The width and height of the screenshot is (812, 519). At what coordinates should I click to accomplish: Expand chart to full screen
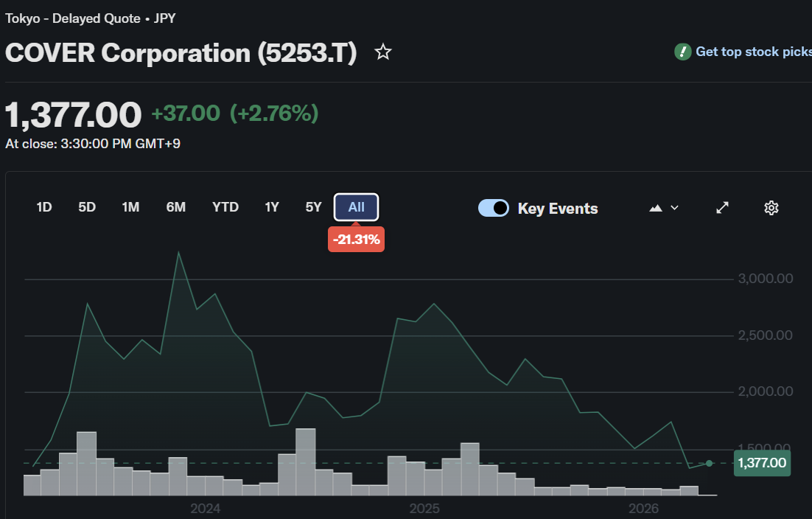(722, 208)
